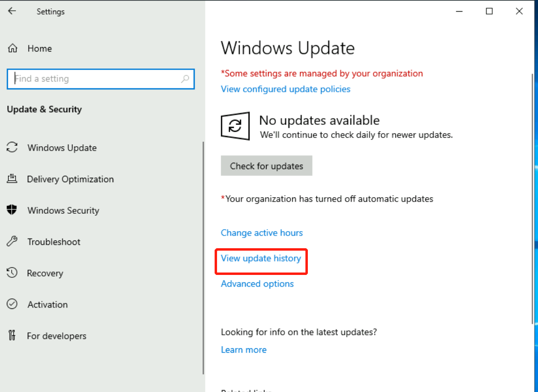Open View update history link
The height and width of the screenshot is (392, 538).
[x=261, y=258]
